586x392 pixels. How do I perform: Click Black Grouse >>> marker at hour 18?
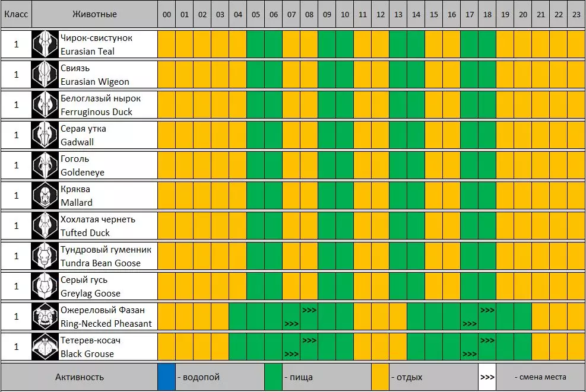click(487, 340)
